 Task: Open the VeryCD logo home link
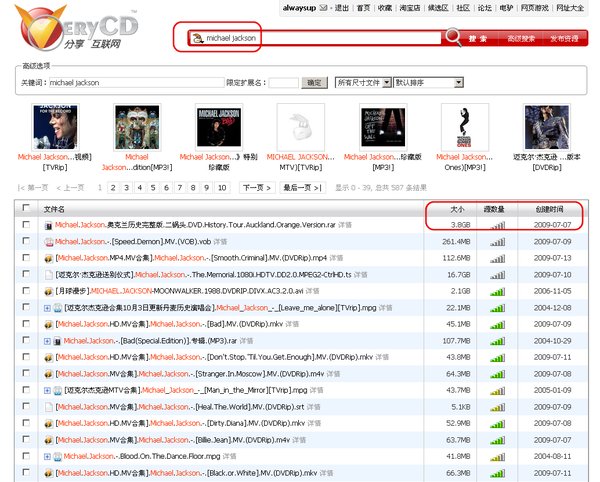[x=77, y=28]
